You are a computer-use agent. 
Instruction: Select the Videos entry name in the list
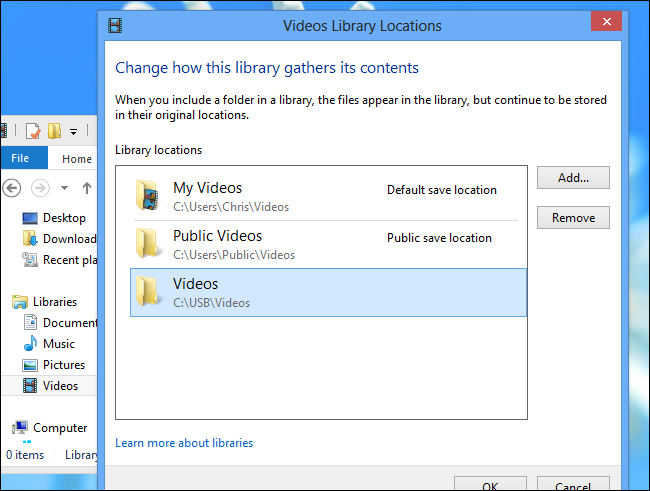(196, 284)
